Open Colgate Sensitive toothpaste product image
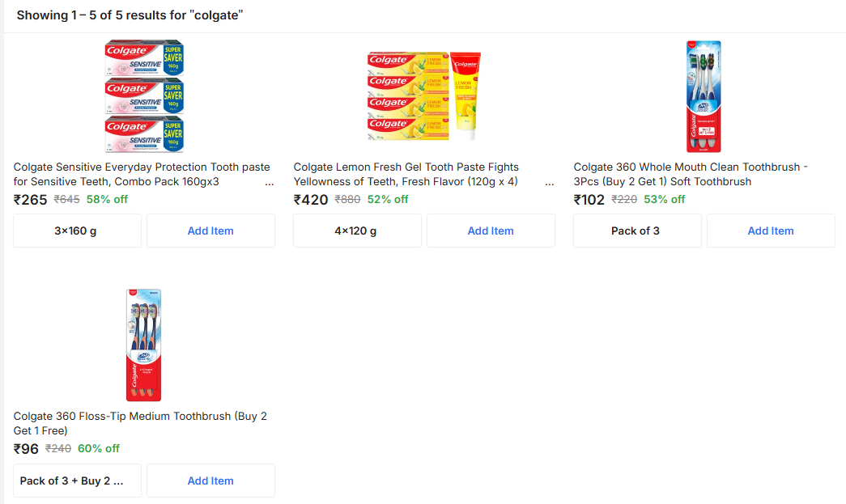846x504 pixels. click(x=144, y=97)
